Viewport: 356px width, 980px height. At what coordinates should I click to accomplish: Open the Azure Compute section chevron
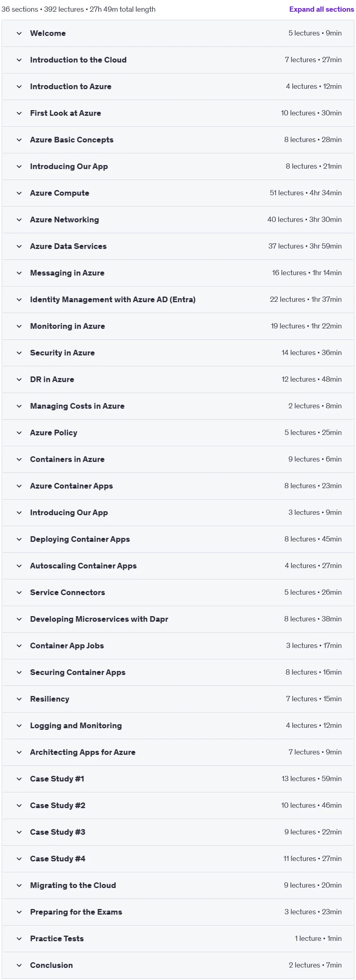[19, 193]
